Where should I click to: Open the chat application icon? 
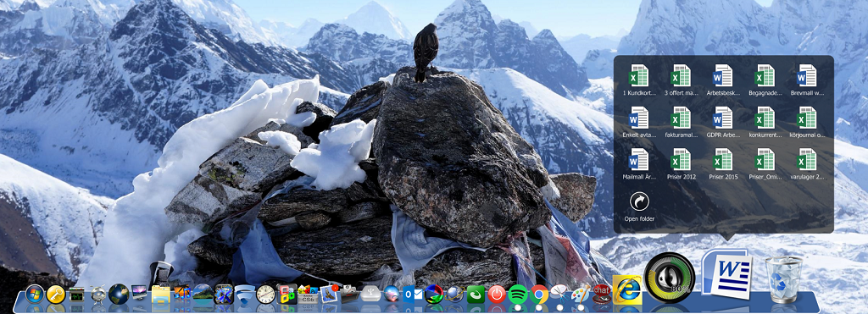tap(602, 293)
